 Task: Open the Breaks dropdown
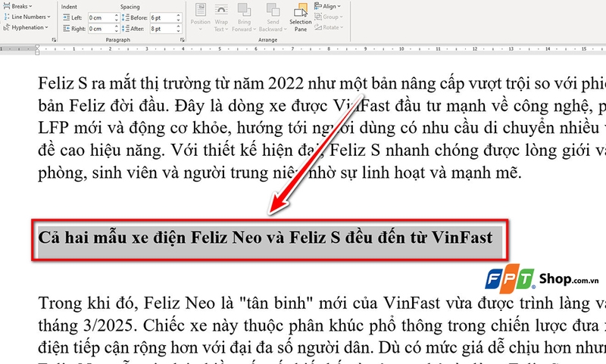pos(17,6)
